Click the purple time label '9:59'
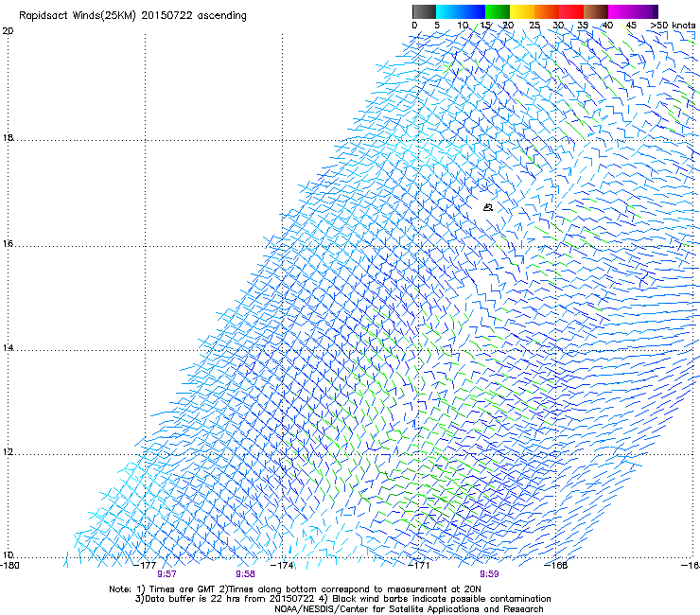700x615 pixels. coord(489,574)
